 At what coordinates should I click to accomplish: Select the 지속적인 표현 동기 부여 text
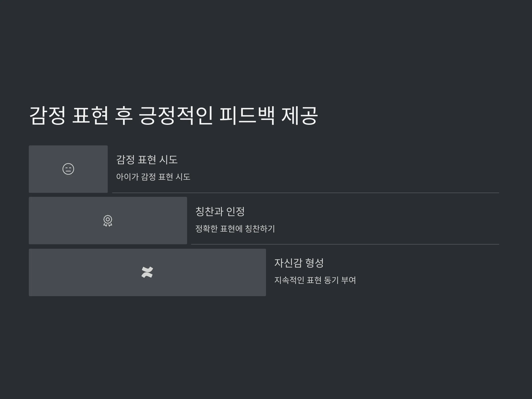(315, 280)
